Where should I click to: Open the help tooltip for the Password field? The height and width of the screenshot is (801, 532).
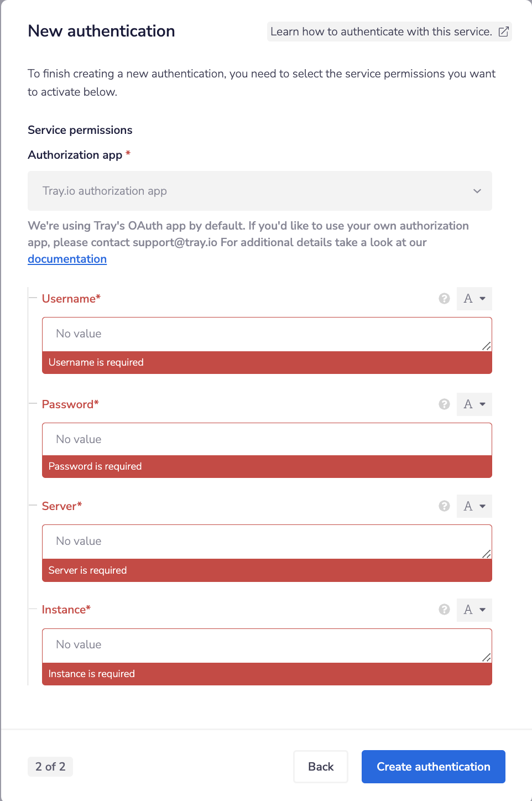coord(444,404)
